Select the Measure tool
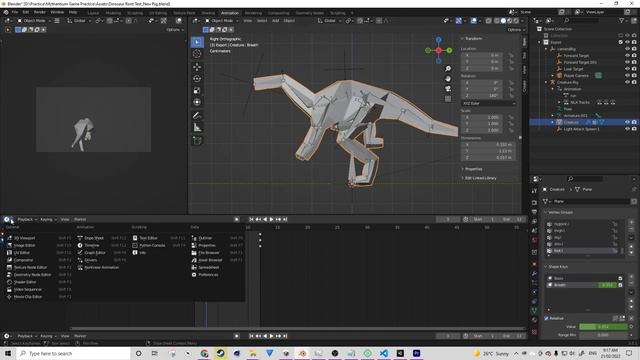The height and width of the screenshot is (360, 640). [x=197, y=127]
